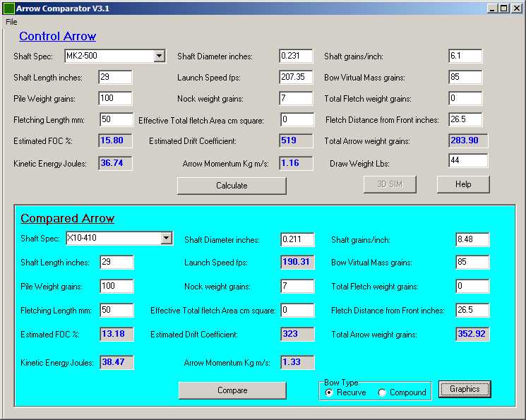Image resolution: width=526 pixels, height=420 pixels.
Task: Edit Control Arrow Shaft grains/inch field 6.1
Action: [x=465, y=56]
